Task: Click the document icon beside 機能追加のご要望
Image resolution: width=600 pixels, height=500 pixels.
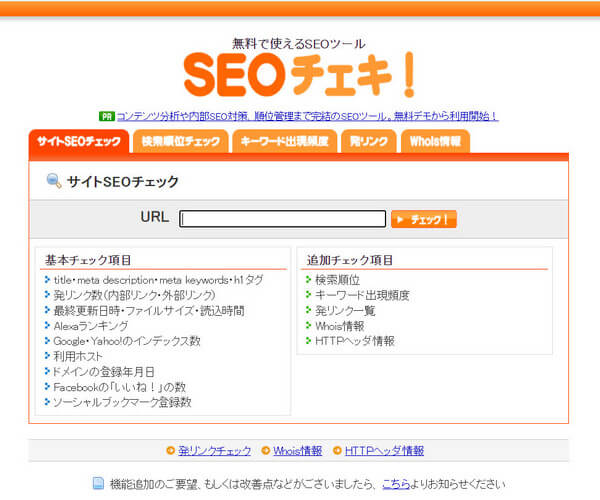Action: click(98, 484)
